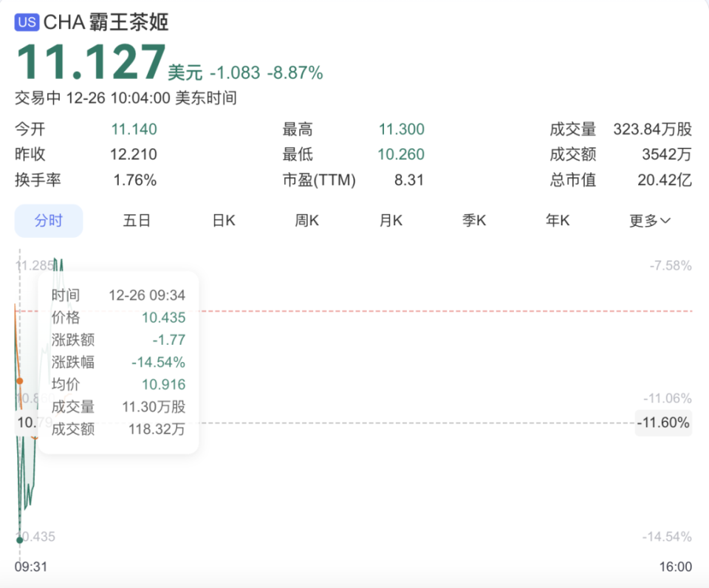Select the 年K yearly chart tab
This screenshot has height=588, width=709.
(558, 220)
